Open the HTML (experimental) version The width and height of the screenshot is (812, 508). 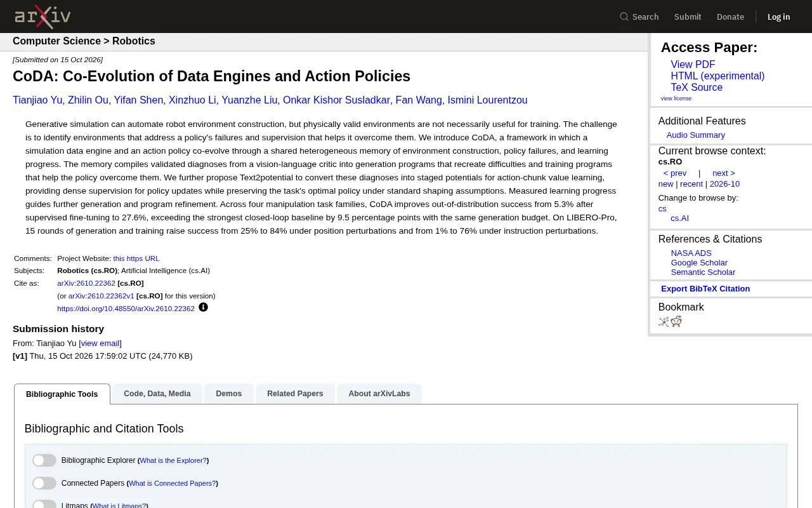pyautogui.click(x=717, y=76)
